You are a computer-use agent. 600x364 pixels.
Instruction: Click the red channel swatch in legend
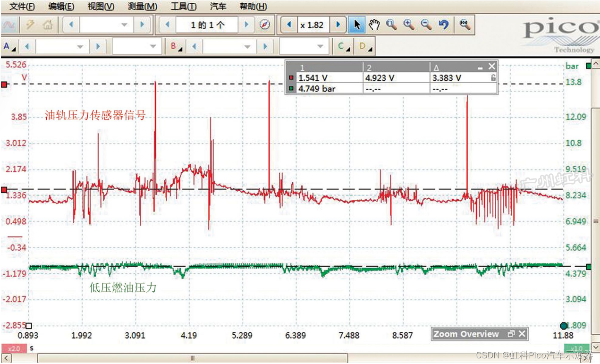[x=291, y=78]
